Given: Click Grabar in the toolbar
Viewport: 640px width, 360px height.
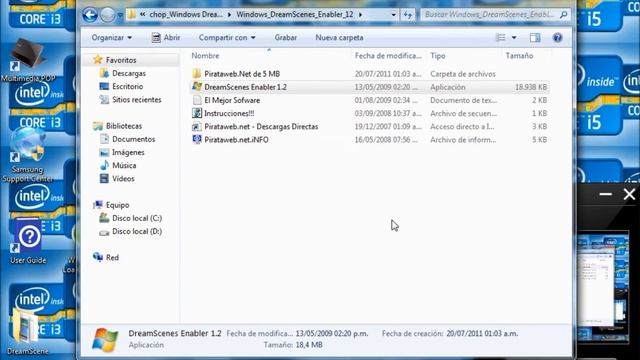Looking at the screenshot, I should (286, 38).
